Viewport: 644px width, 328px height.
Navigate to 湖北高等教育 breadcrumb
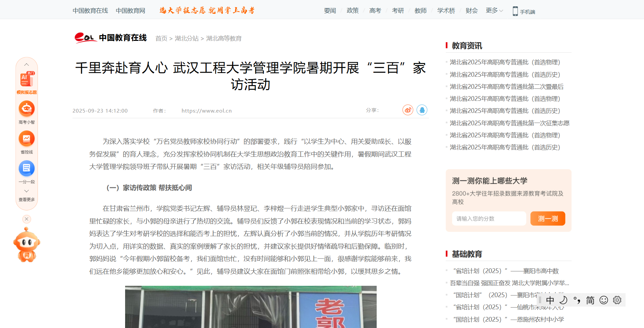point(224,39)
